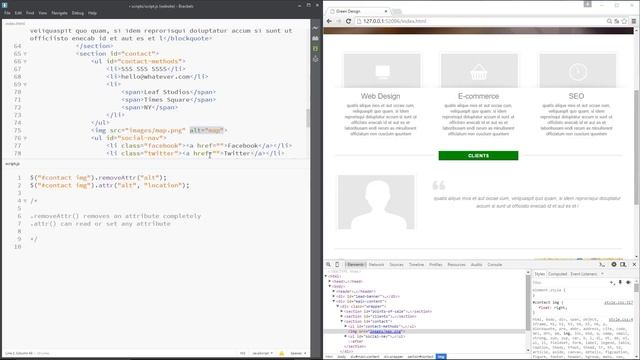The width and height of the screenshot is (640, 360).
Task: Click the zoom magnifier icon in address bar
Action: (609, 21)
